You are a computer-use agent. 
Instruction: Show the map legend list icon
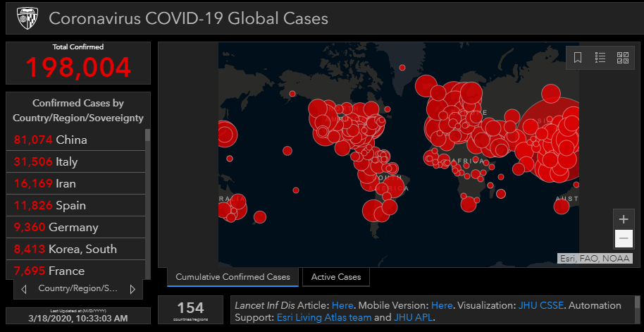click(600, 58)
